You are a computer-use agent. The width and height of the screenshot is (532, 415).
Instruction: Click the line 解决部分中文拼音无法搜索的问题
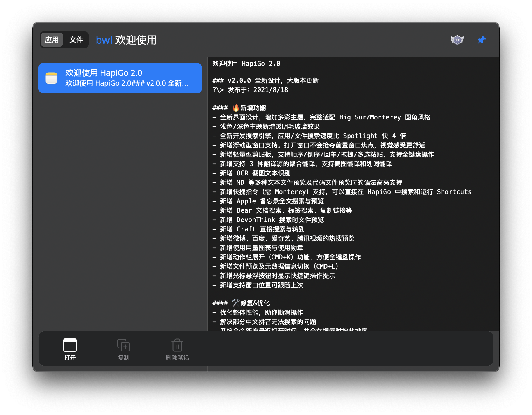tap(264, 322)
